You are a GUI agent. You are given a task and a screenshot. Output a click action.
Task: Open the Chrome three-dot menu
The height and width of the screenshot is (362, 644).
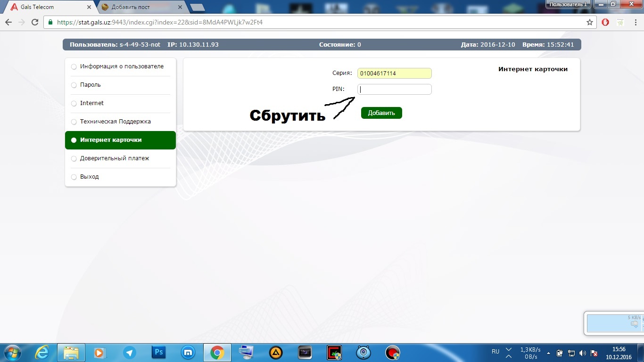pyautogui.click(x=635, y=22)
